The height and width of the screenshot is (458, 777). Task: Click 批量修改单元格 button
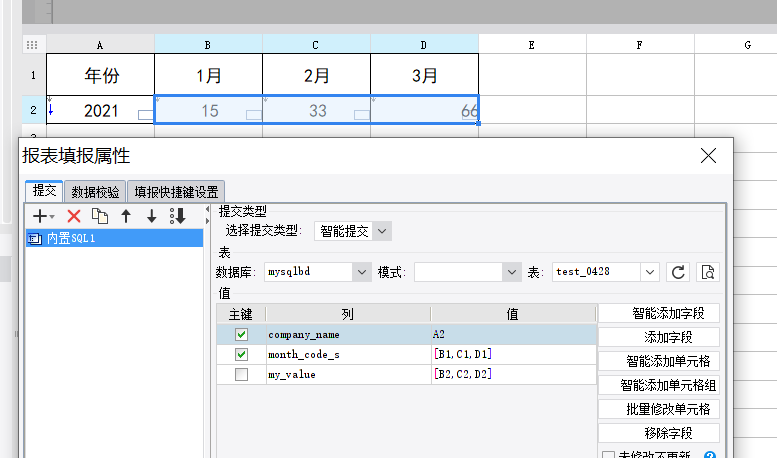659,409
